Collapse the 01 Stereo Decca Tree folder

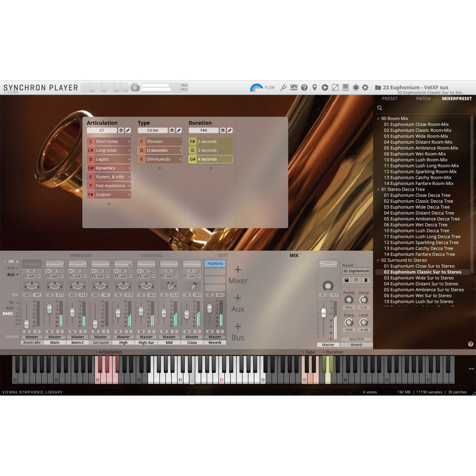tap(378, 189)
